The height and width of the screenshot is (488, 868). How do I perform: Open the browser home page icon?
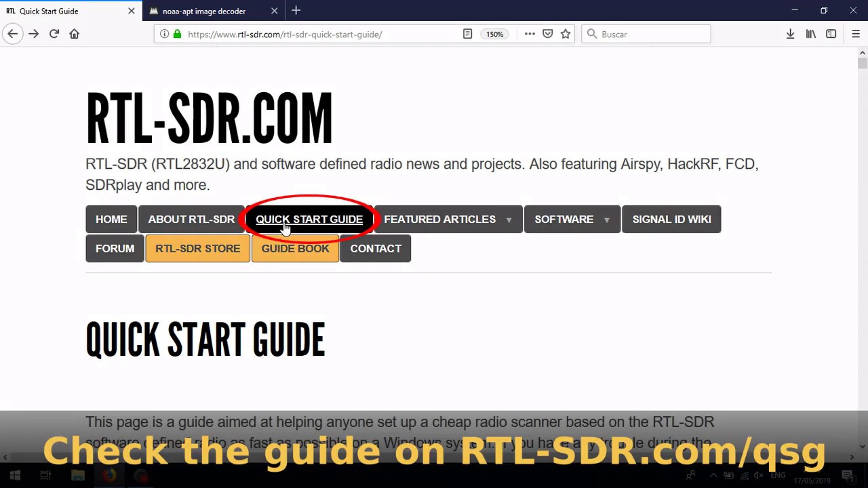75,34
